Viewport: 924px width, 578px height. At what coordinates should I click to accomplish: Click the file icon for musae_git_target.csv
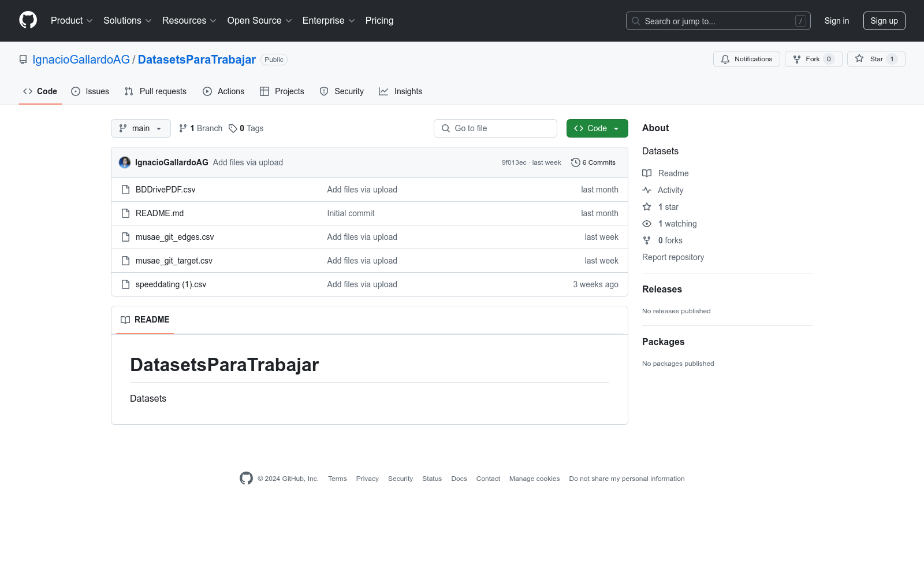[125, 261]
